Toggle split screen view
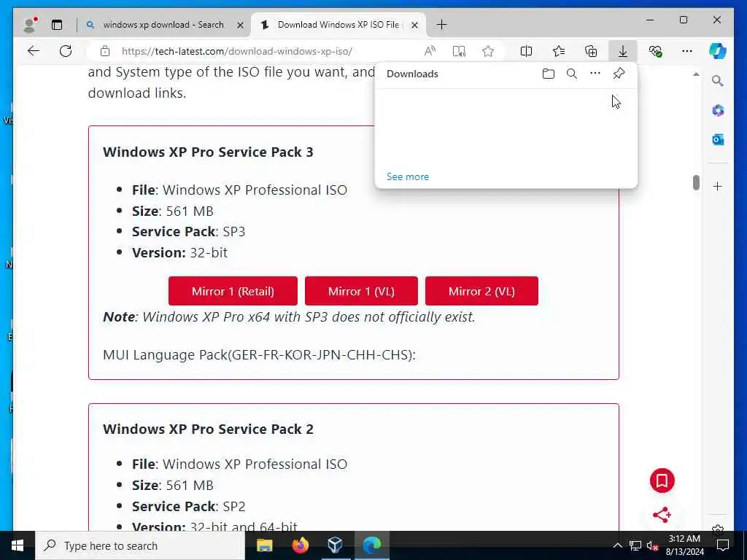The image size is (747, 560). (526, 51)
